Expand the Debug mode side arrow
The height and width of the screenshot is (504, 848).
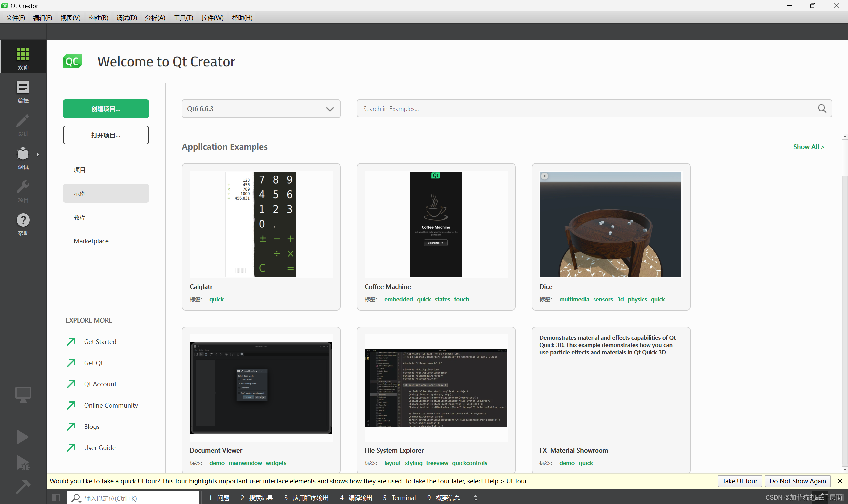(38, 155)
